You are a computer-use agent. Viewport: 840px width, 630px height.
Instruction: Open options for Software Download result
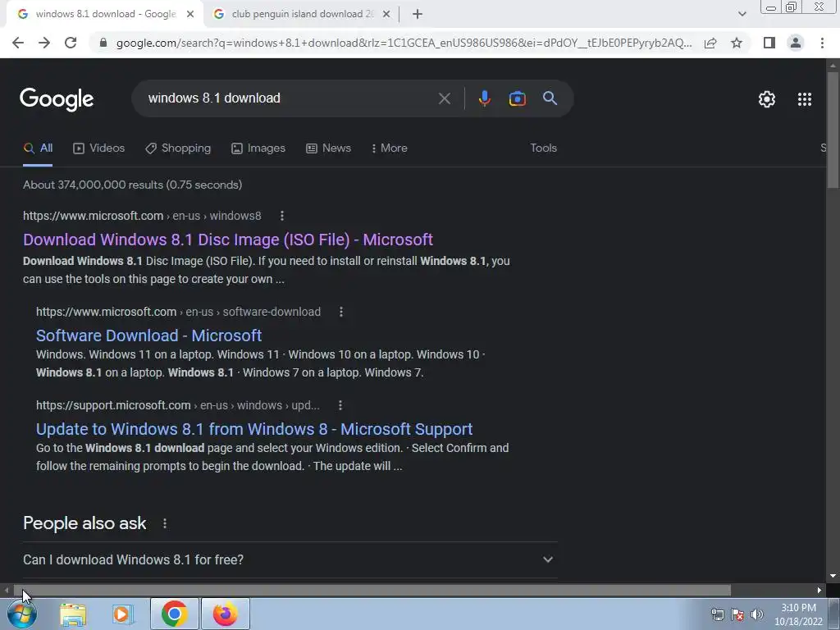341,312
